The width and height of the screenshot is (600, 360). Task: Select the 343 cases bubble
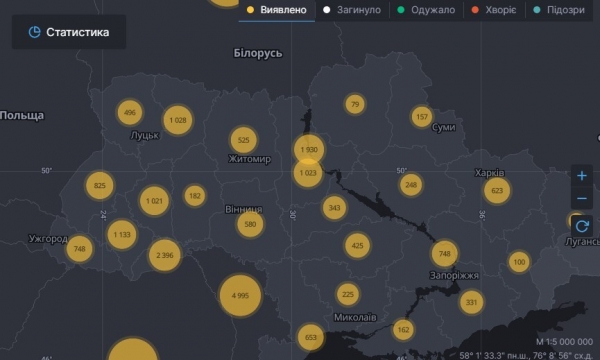click(x=334, y=208)
